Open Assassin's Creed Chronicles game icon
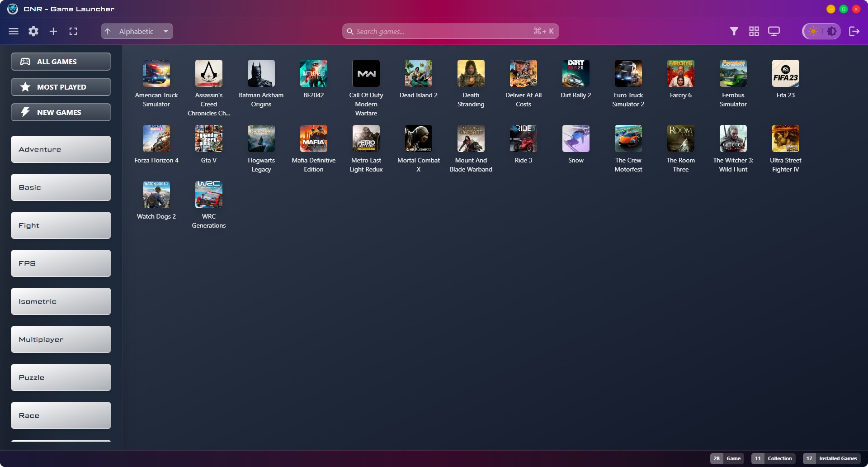The height and width of the screenshot is (467, 868). point(209,73)
